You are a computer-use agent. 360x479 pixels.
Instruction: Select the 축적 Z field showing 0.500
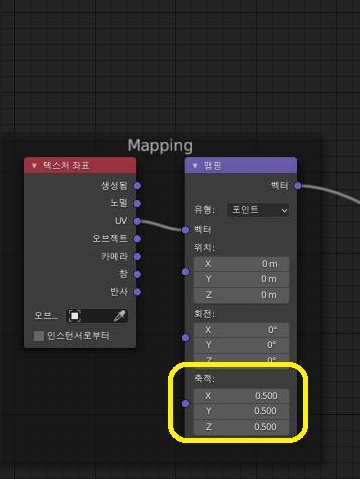pyautogui.click(x=241, y=427)
